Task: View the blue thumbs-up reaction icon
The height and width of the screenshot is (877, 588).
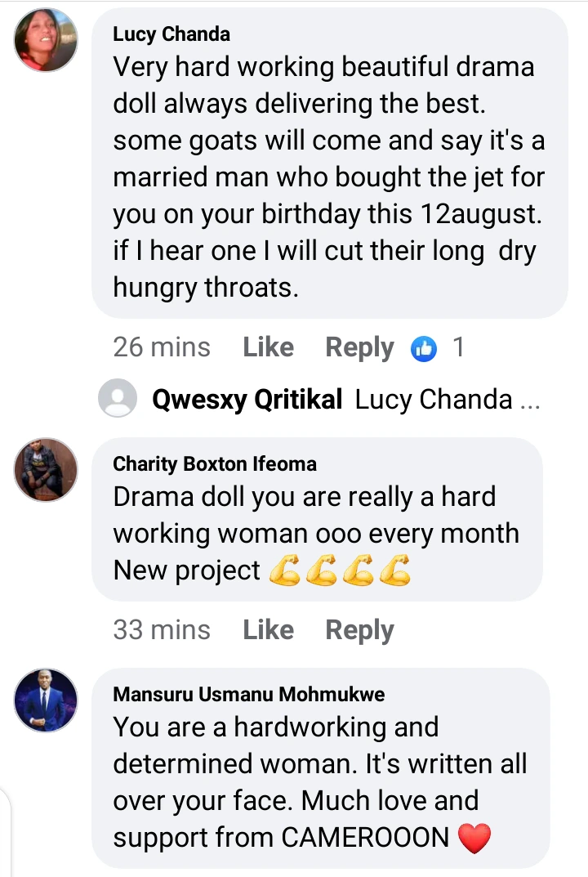Action: [x=424, y=348]
